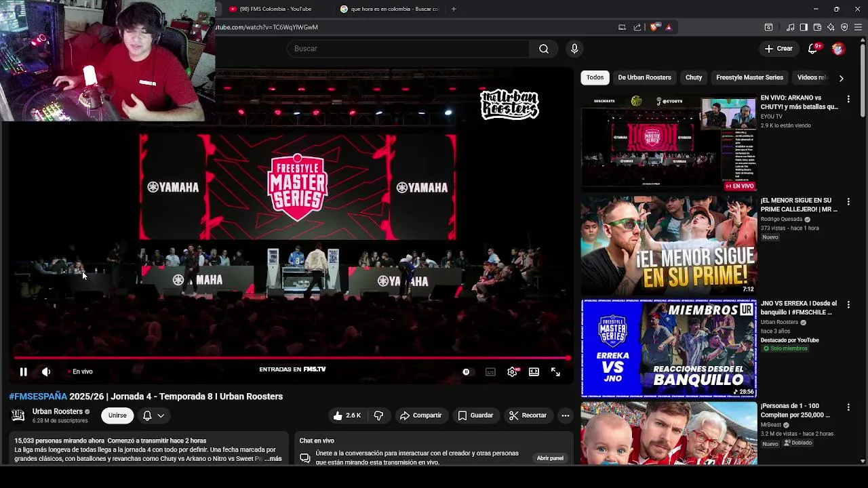Mute the video with speaker icon
868x488 pixels.
pos(46,371)
